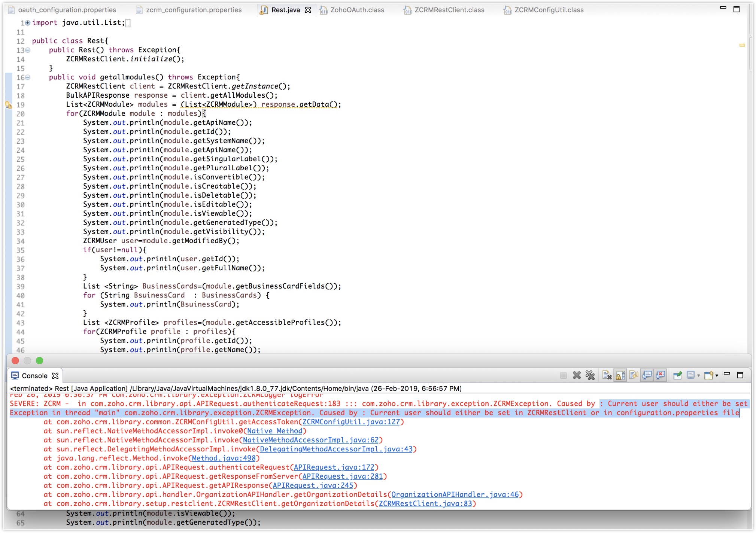Image resolution: width=756 pixels, height=533 pixels.
Task: Open ZCRMConfigUtil.java:127 stack trace link
Action: [351, 422]
